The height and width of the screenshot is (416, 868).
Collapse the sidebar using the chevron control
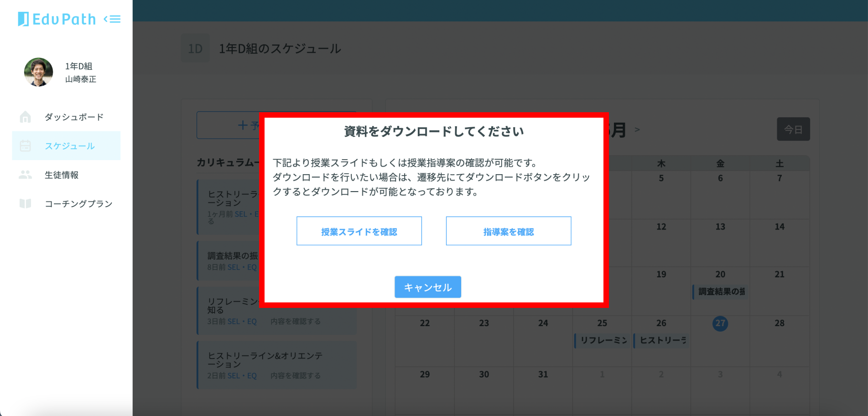coord(113,19)
